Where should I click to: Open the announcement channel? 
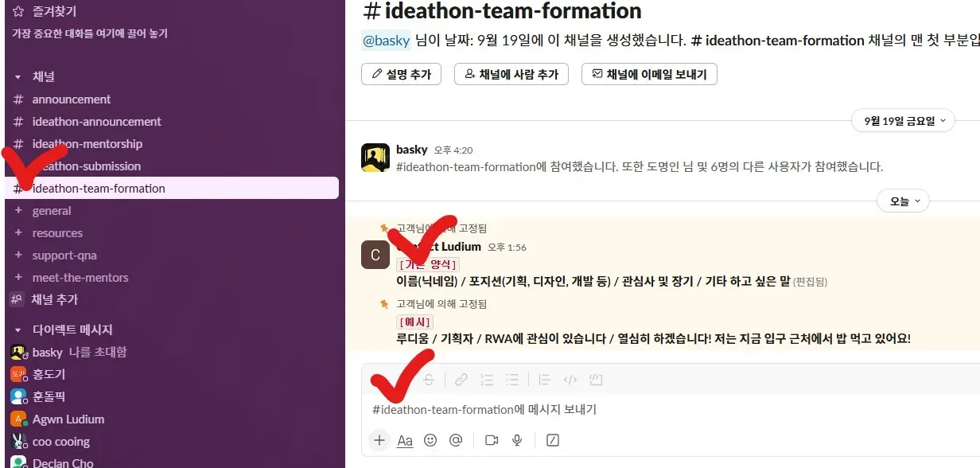point(72,99)
